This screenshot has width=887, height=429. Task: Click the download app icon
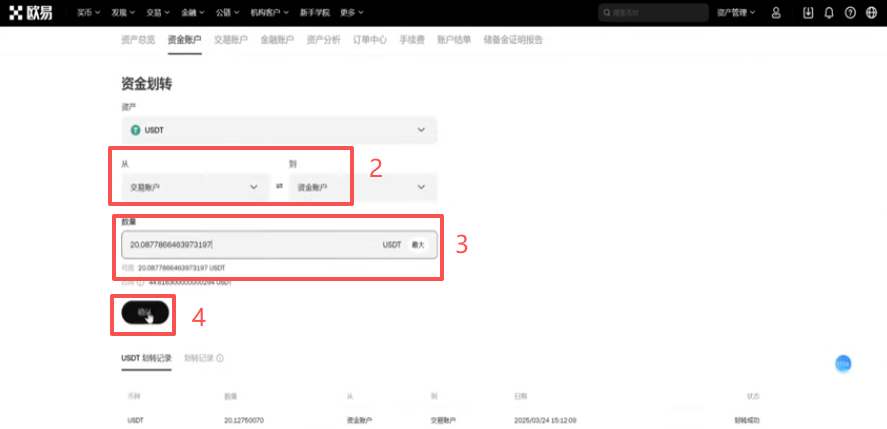tap(808, 12)
